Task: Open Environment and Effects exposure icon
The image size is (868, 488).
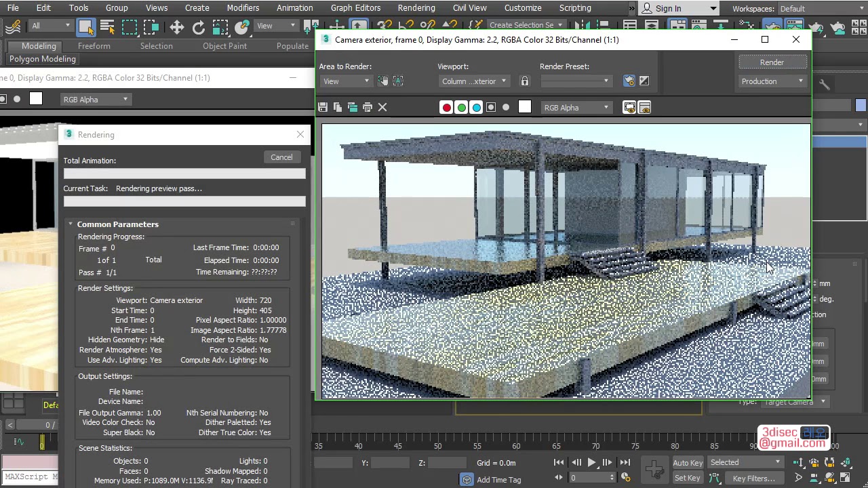Action: [644, 81]
